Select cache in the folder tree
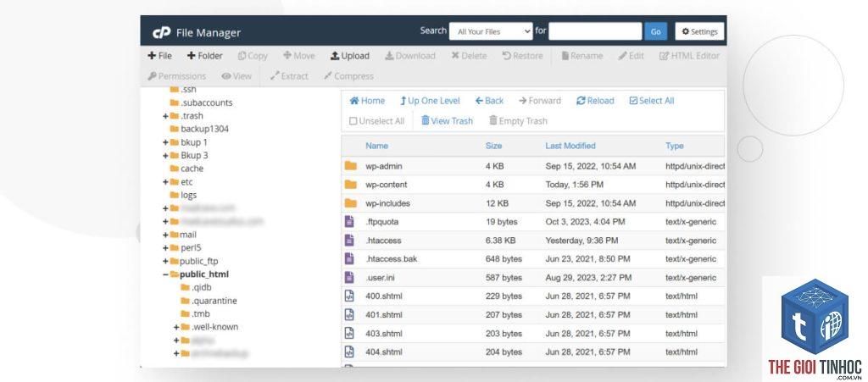This screenshot has width=868, height=382. pos(192,169)
